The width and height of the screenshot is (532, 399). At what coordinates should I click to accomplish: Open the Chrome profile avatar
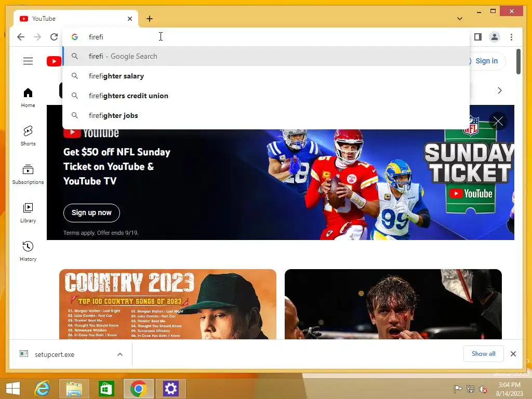point(495,37)
